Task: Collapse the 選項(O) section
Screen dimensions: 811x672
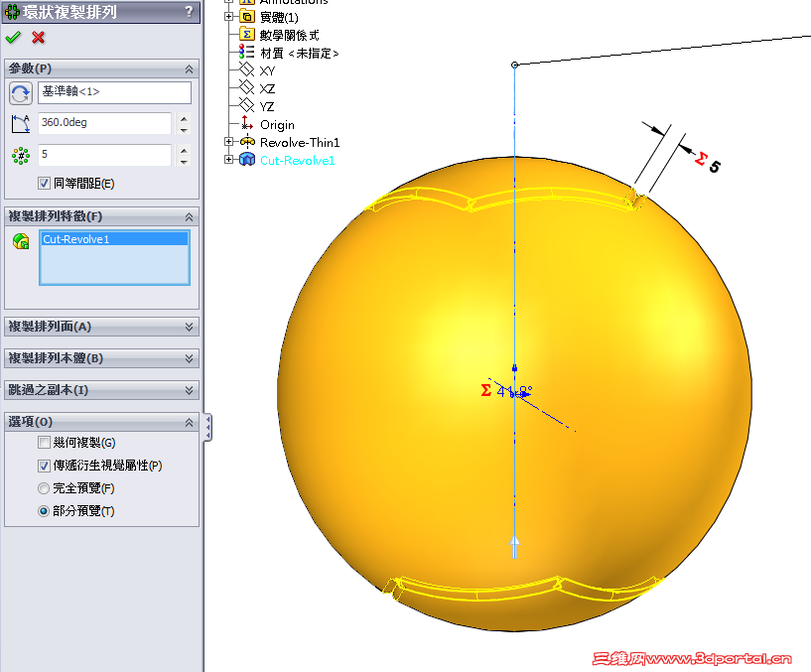Action: pos(189,423)
